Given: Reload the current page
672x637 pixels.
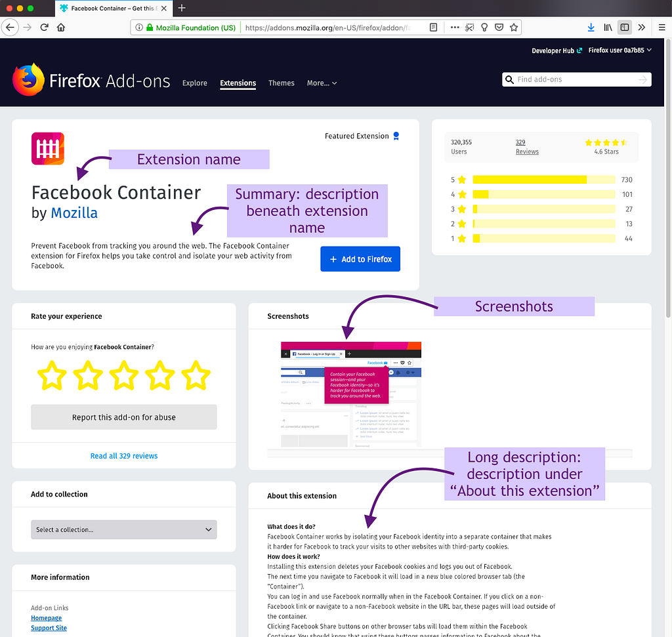Looking at the screenshot, I should 44,28.
